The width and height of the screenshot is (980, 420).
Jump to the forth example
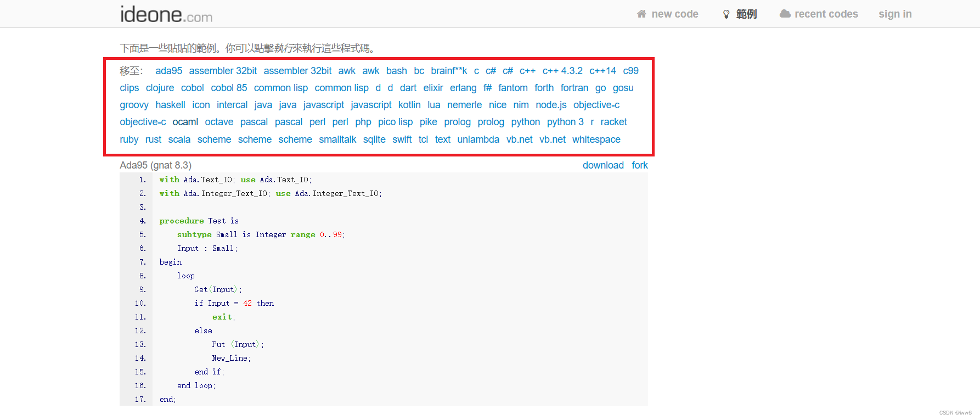(544, 88)
